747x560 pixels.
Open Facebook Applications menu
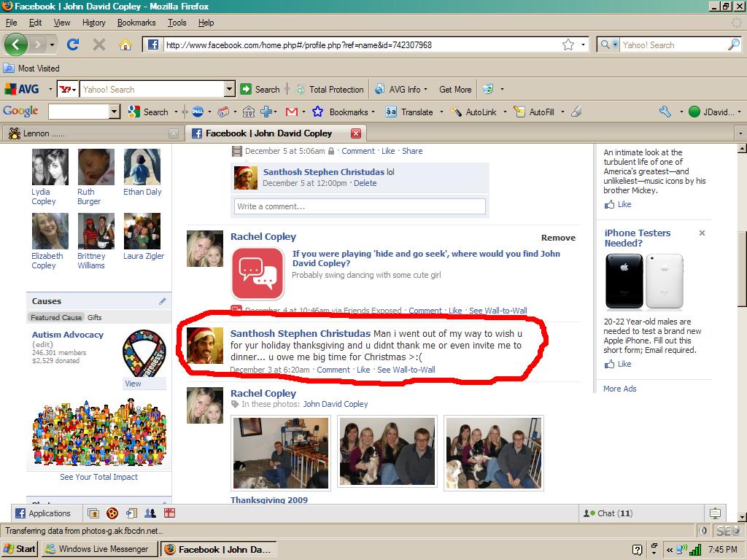pos(43,513)
